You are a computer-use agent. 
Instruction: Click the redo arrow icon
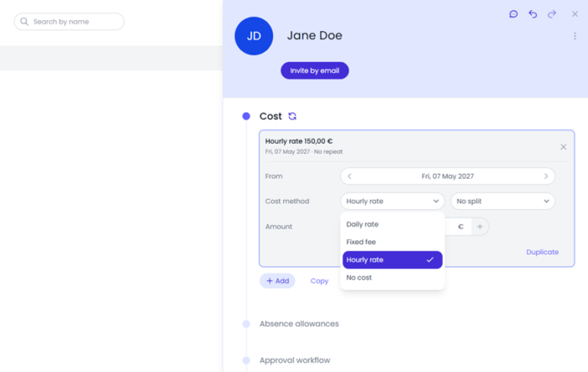552,14
